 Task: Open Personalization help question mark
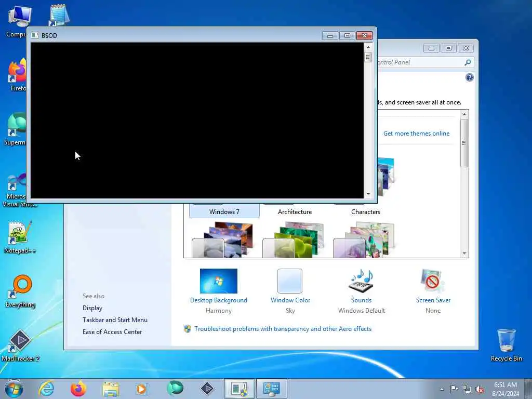tap(469, 78)
